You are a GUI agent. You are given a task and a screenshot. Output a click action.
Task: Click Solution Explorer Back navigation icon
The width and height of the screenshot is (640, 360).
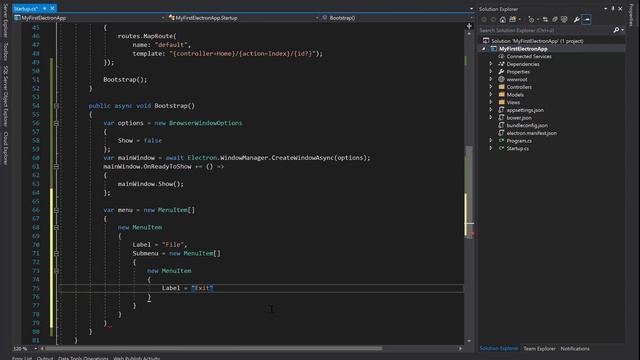click(x=484, y=20)
